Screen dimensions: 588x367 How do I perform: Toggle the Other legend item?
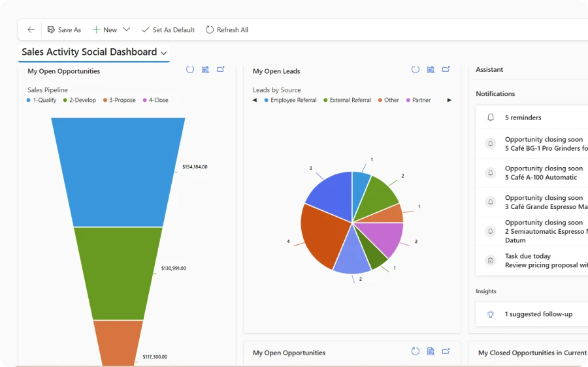pyautogui.click(x=389, y=100)
